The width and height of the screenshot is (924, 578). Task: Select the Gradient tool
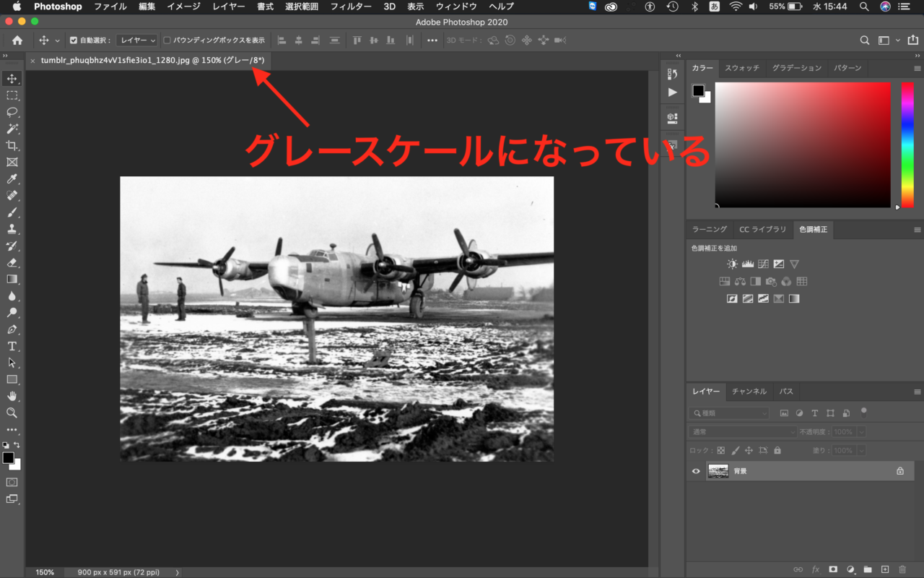point(12,279)
